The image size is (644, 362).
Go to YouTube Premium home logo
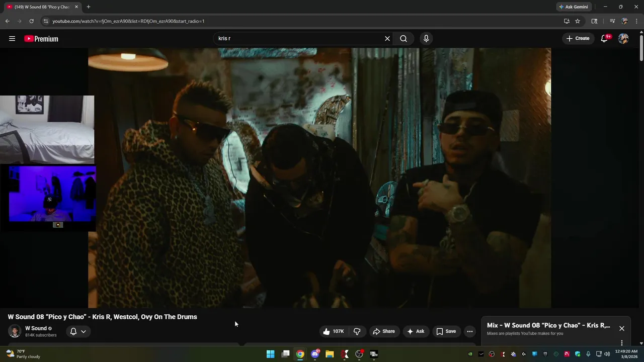point(41,39)
